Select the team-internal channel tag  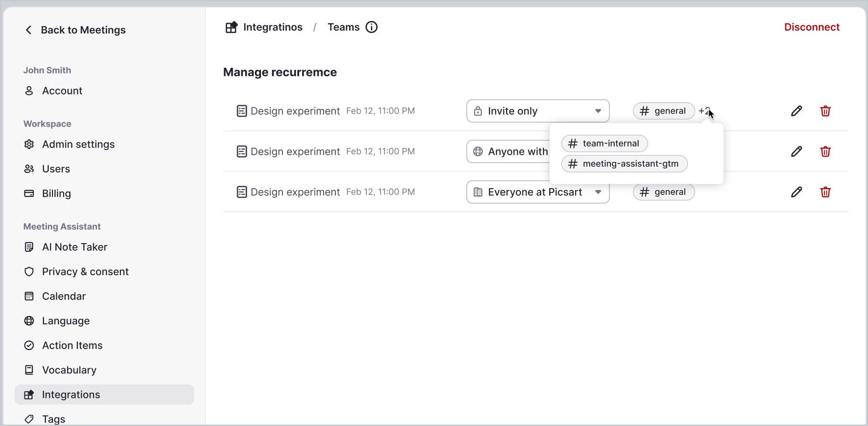point(604,143)
